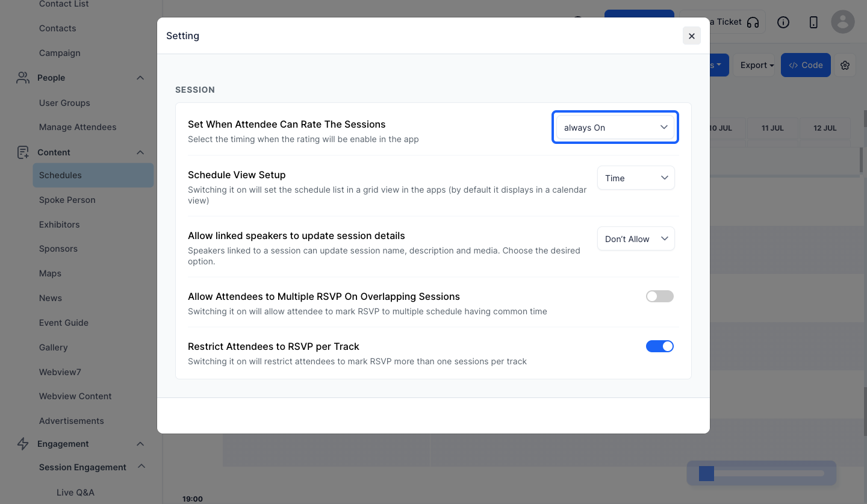Click the headphones support ticket icon
The width and height of the screenshot is (867, 504).
coord(753,22)
